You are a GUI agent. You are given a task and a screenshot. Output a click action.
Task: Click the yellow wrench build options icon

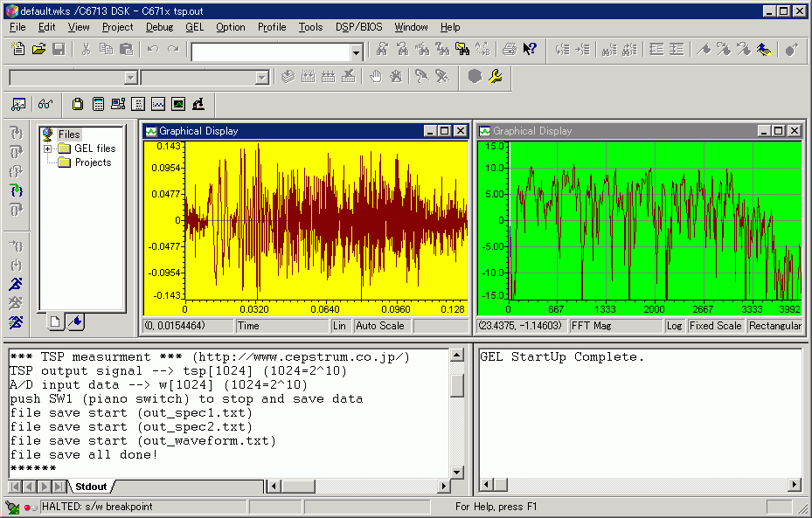[x=496, y=77]
